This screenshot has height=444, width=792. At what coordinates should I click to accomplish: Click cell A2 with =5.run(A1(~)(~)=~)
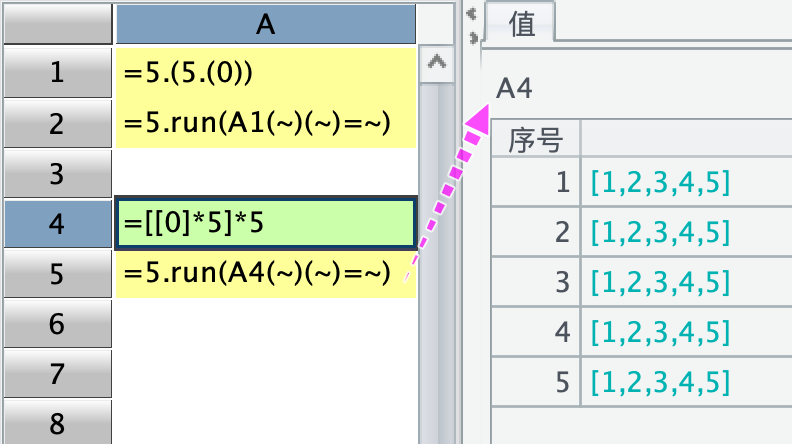click(x=266, y=123)
